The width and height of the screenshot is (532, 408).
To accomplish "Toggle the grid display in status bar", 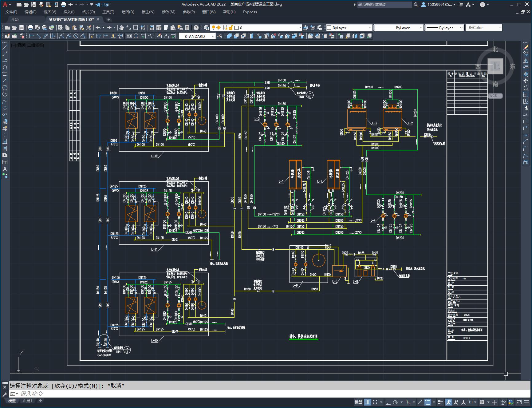I will 368,402.
